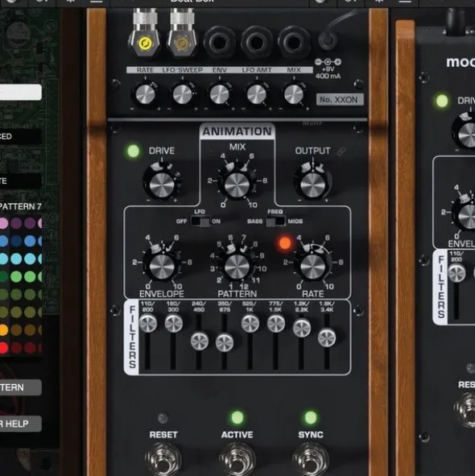Click the small MIX knob on the top panel
475x476 pixels.
point(294,94)
